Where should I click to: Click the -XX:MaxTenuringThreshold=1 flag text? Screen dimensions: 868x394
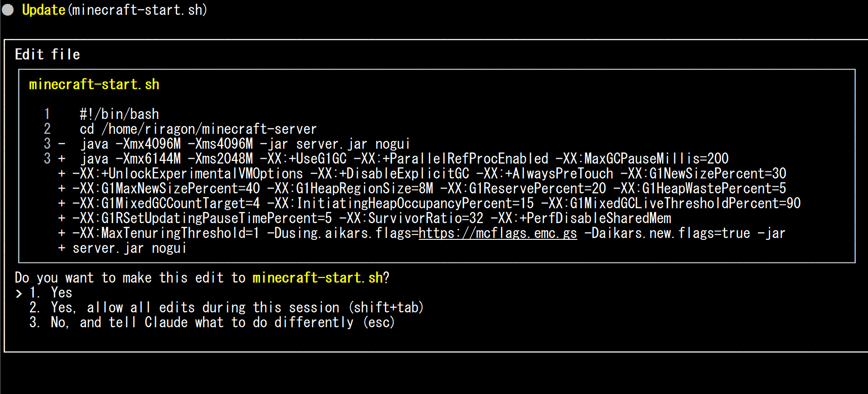click(166, 234)
